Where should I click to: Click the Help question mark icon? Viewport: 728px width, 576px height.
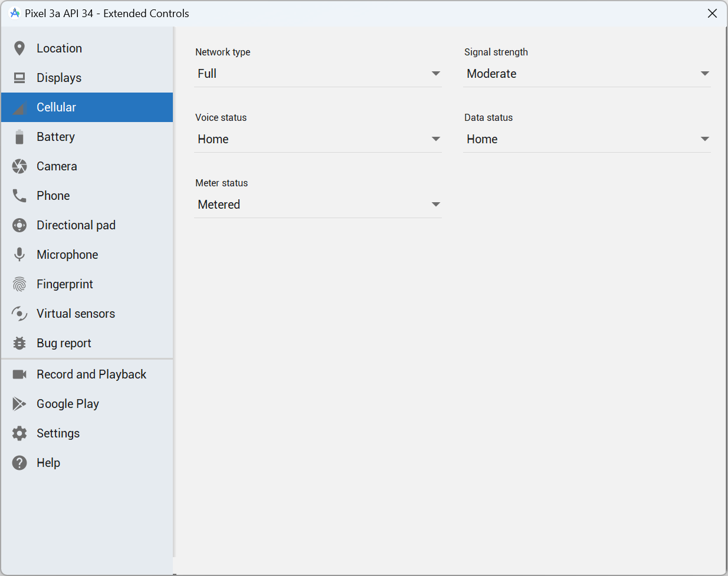tap(19, 463)
